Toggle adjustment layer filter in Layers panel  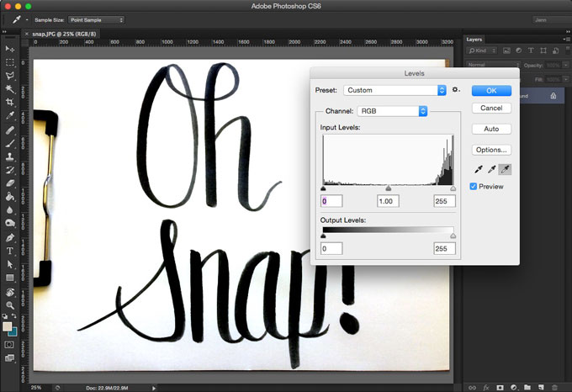click(x=519, y=50)
